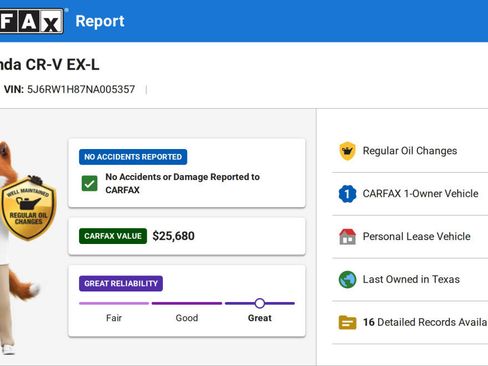
Task: Click the Detailed Records folder icon
Action: point(347,322)
